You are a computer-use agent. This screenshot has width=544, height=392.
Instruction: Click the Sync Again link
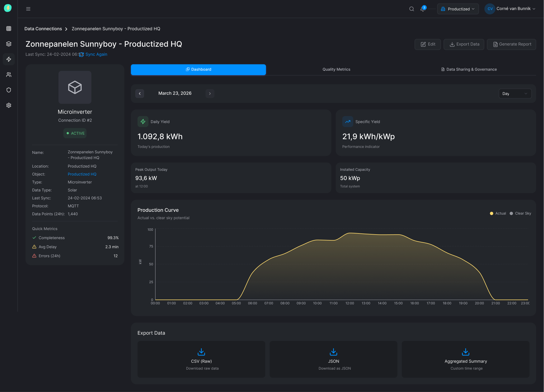click(96, 54)
